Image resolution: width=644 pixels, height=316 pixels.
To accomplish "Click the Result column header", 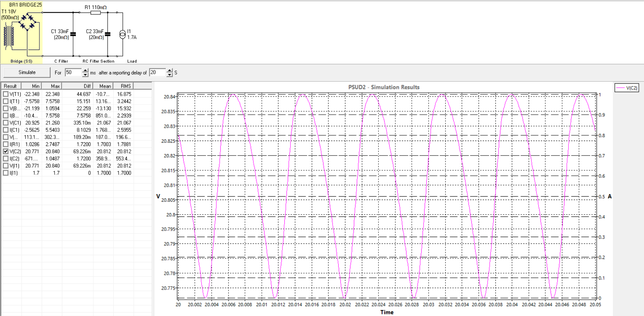I will pos(11,86).
